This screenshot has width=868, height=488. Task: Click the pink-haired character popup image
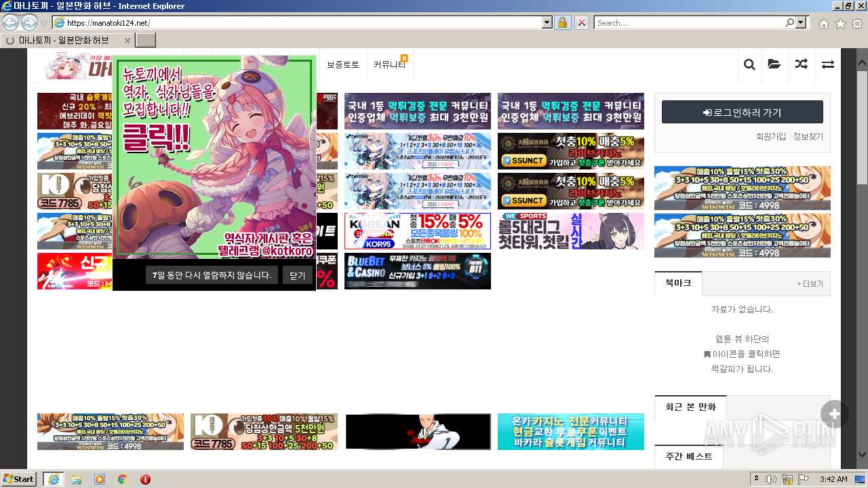tap(214, 157)
